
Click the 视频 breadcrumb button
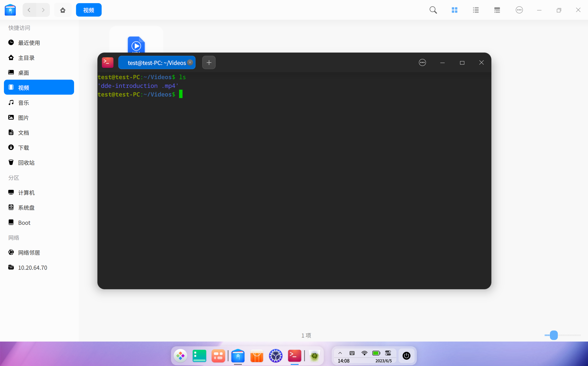[x=89, y=10]
